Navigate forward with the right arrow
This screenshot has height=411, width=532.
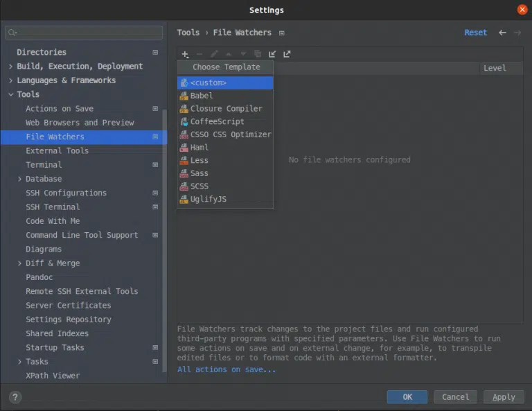point(517,33)
